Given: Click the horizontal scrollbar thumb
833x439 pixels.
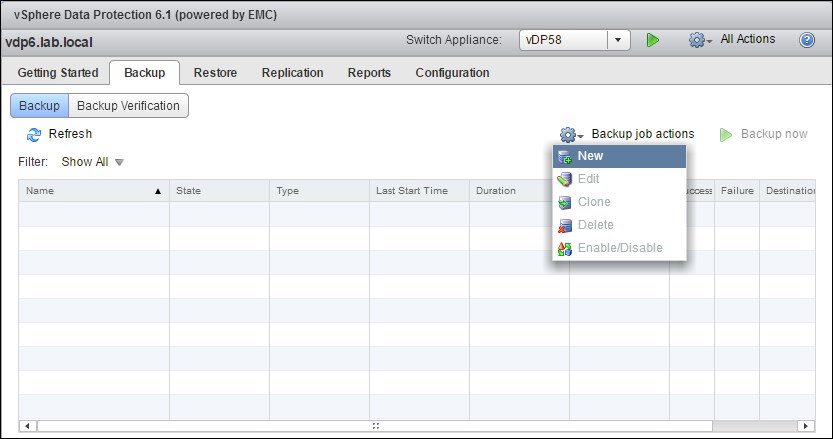Looking at the screenshot, I should [375, 426].
